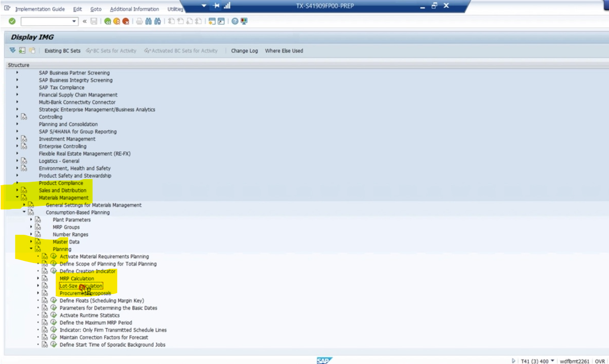Viewport: 609px width, 364px height.
Task: Open the Additional Information menu
Action: tap(134, 9)
